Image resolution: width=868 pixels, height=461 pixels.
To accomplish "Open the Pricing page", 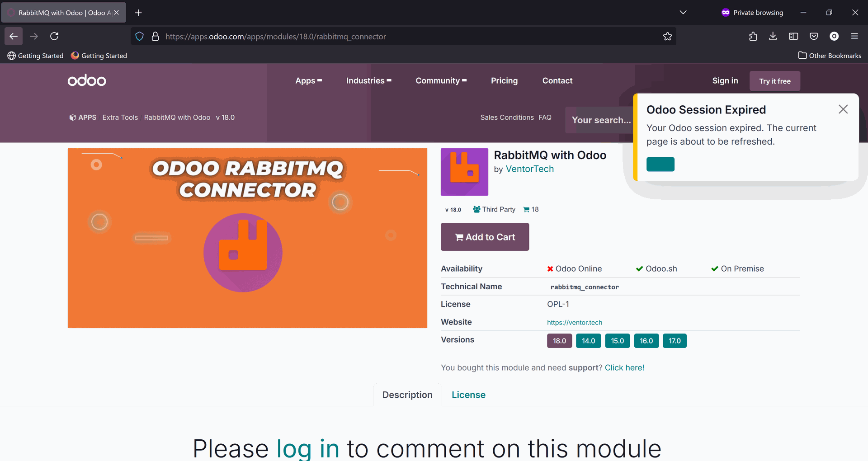I will coord(504,80).
